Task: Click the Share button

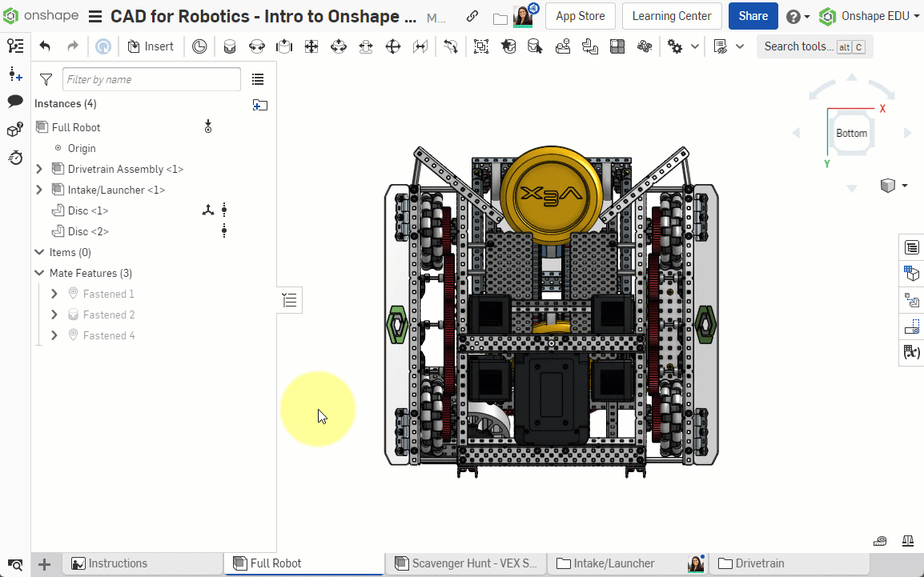Action: 753,15
